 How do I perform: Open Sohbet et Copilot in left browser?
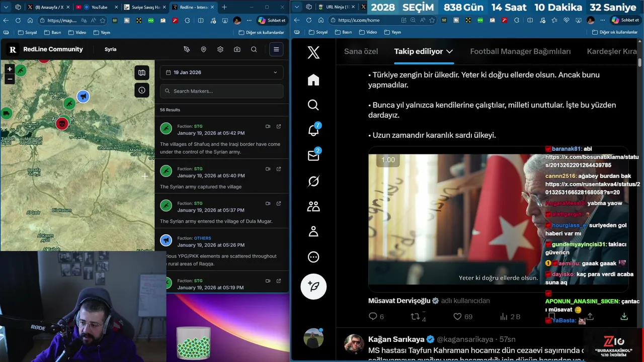(272, 20)
